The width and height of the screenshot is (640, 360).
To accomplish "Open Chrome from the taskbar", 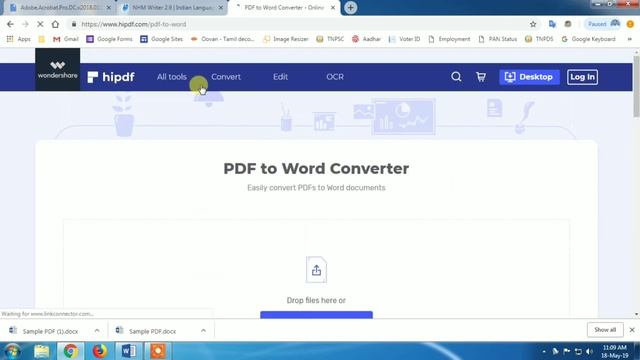I will (70, 351).
